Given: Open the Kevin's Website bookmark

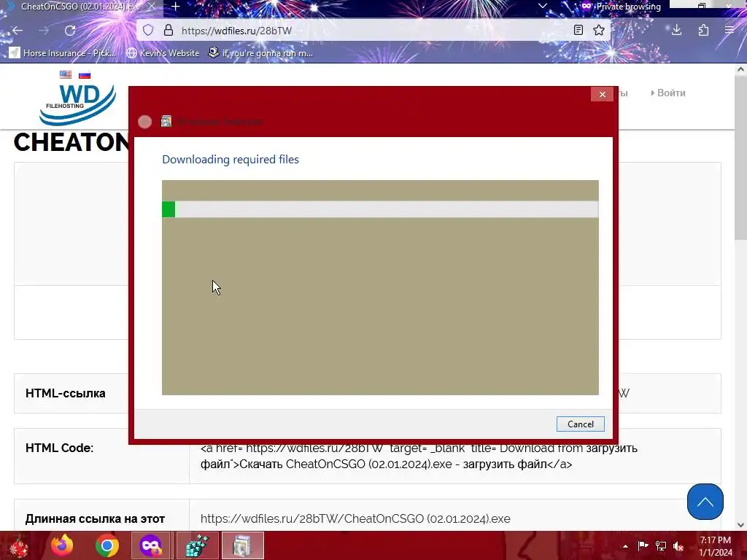Looking at the screenshot, I should [x=163, y=52].
